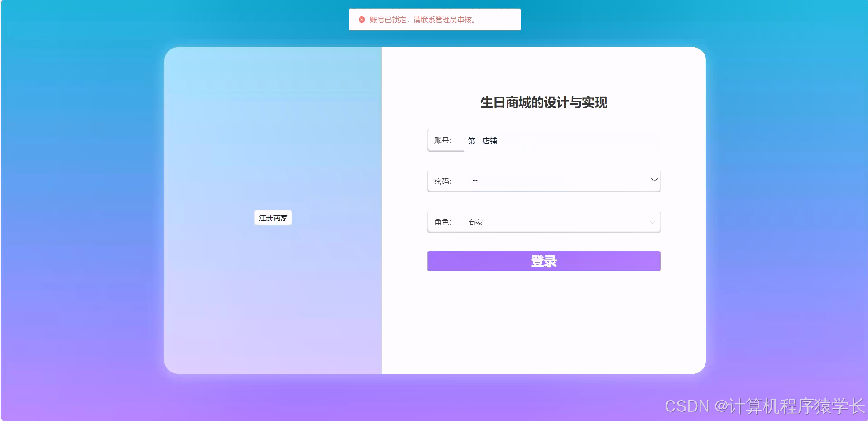
Task: Click the 密码 label
Action: pyautogui.click(x=443, y=181)
